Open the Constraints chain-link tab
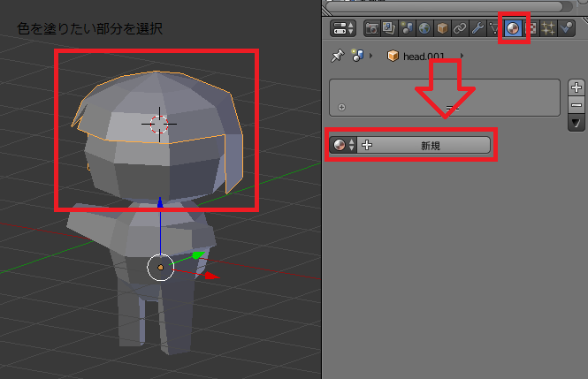588x379 pixels. click(x=460, y=28)
